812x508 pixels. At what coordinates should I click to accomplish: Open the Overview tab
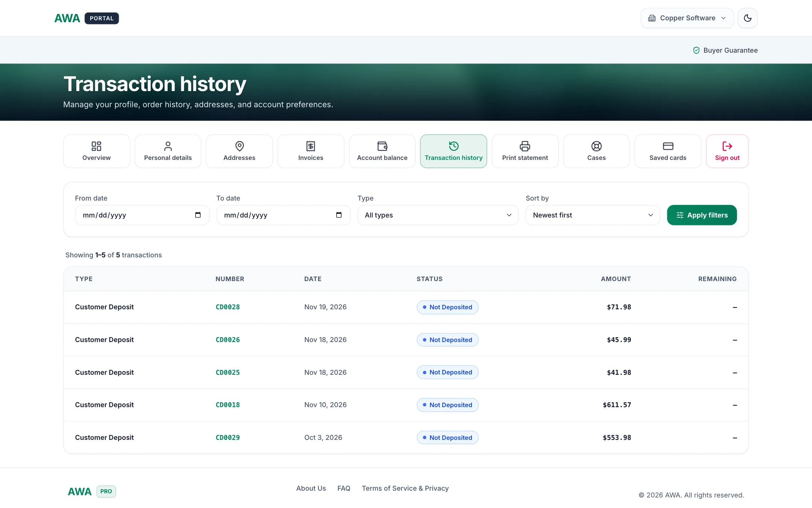click(x=97, y=151)
